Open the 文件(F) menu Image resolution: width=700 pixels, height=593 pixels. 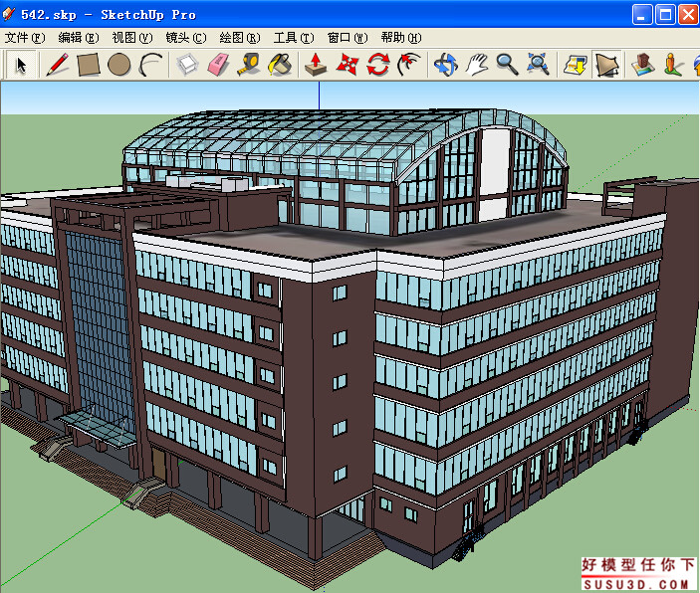click(x=25, y=38)
